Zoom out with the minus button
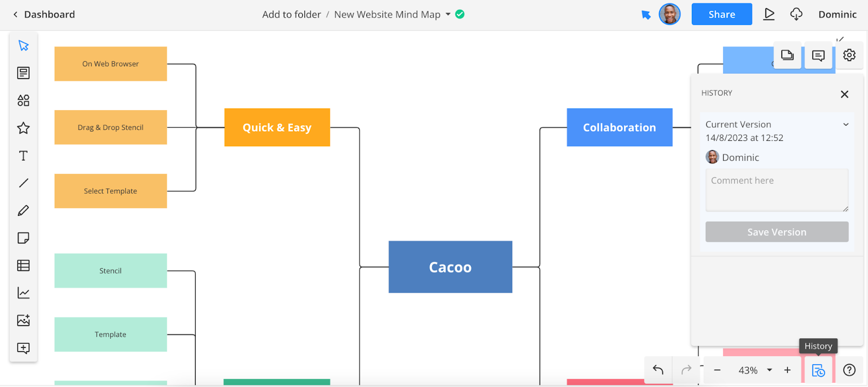 717,370
